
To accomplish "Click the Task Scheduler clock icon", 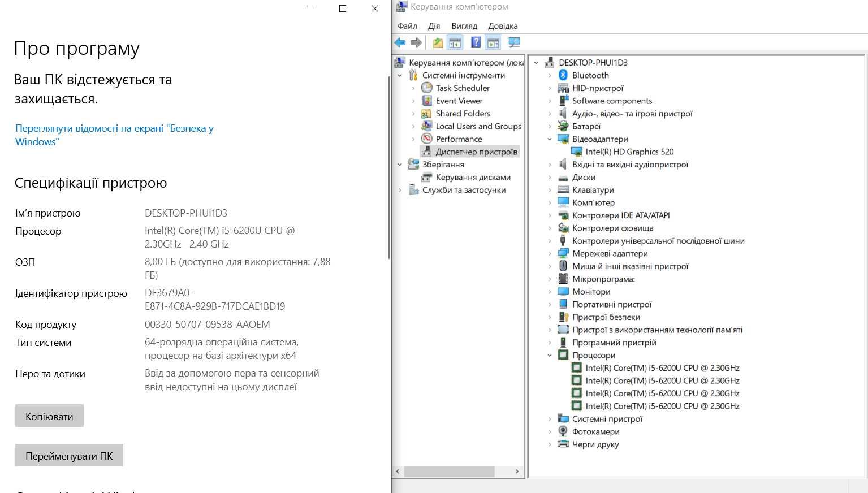I will point(427,88).
